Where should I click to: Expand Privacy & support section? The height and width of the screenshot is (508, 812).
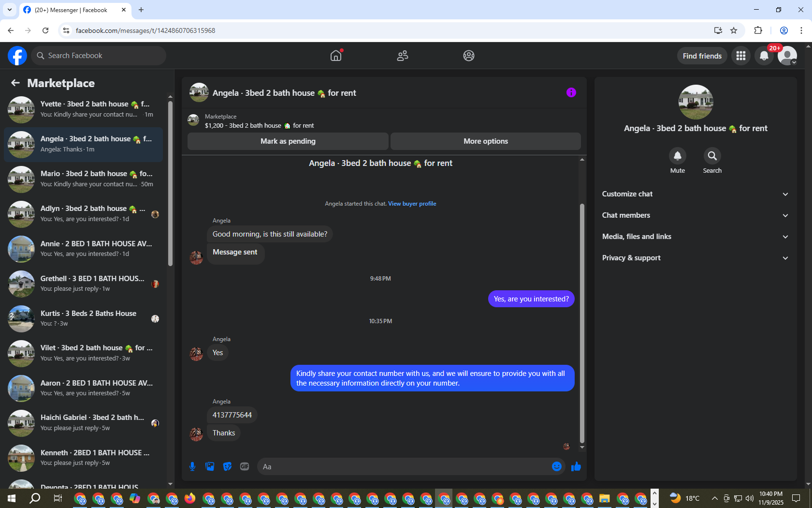(x=696, y=258)
